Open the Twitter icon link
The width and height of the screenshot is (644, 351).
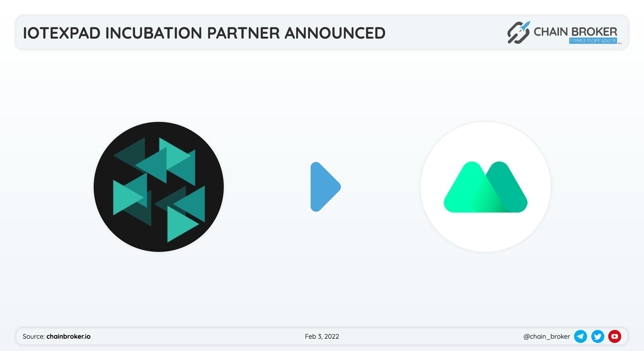[597, 336]
